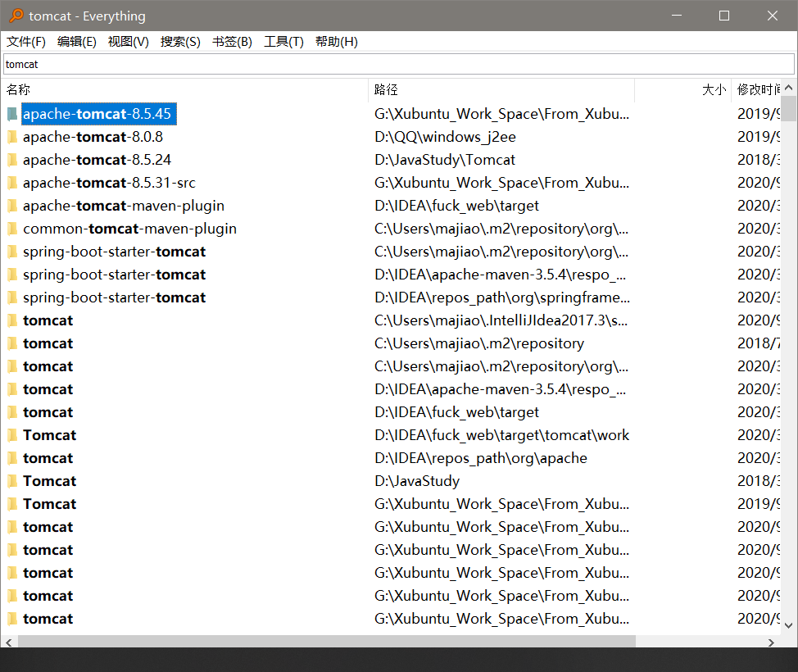Screen dimensions: 798x672
Task: Click the folder icon next to the first Tomcat entry
Action: tap(11, 434)
